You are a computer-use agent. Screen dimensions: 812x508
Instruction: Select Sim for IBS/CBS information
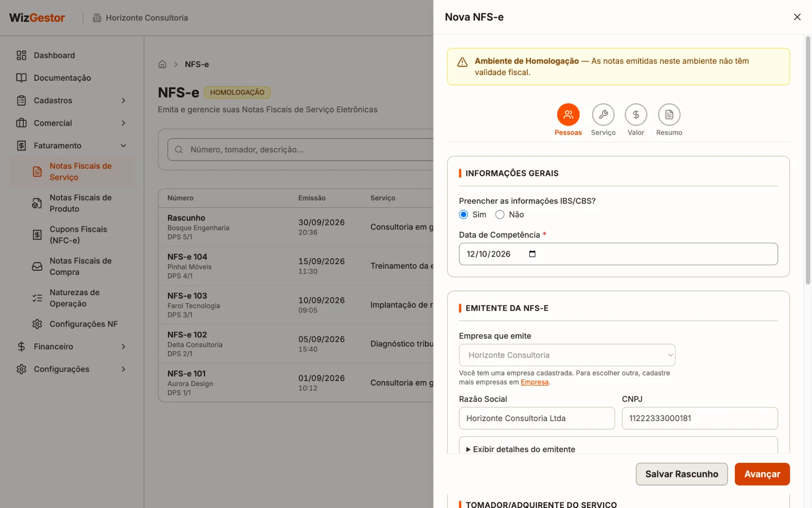pos(463,214)
